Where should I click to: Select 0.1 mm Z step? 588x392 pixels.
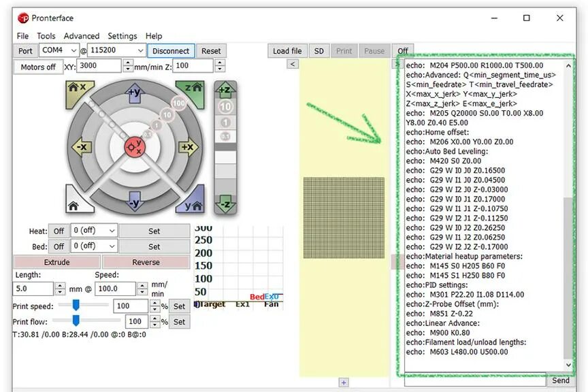click(225, 136)
